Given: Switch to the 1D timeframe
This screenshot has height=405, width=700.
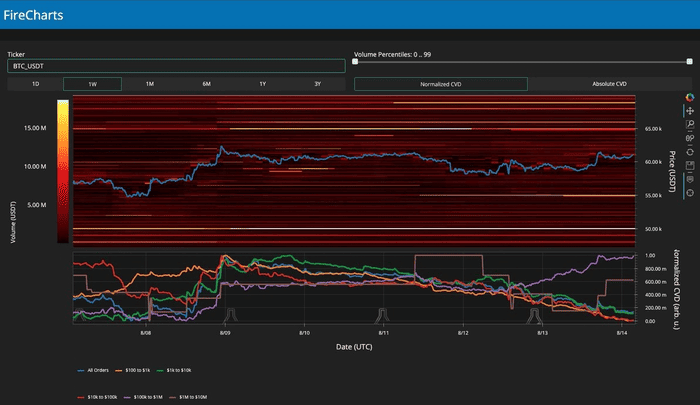Looking at the screenshot, I should (35, 84).
